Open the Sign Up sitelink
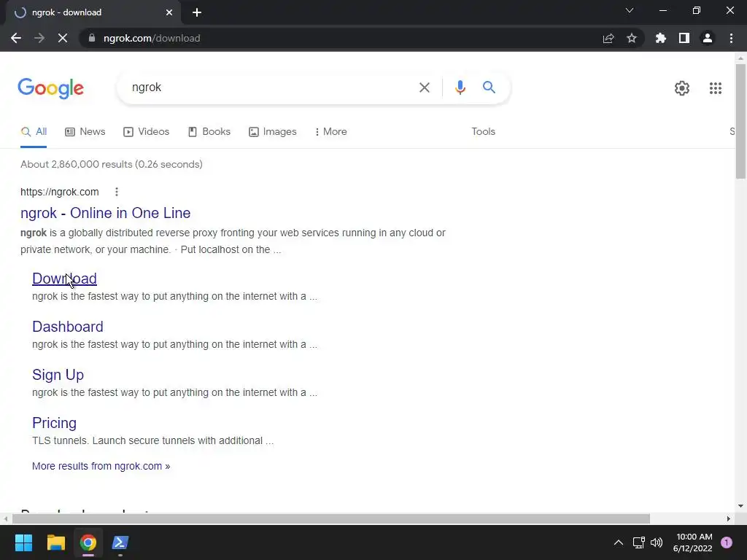This screenshot has height=560, width=747. pos(58,376)
